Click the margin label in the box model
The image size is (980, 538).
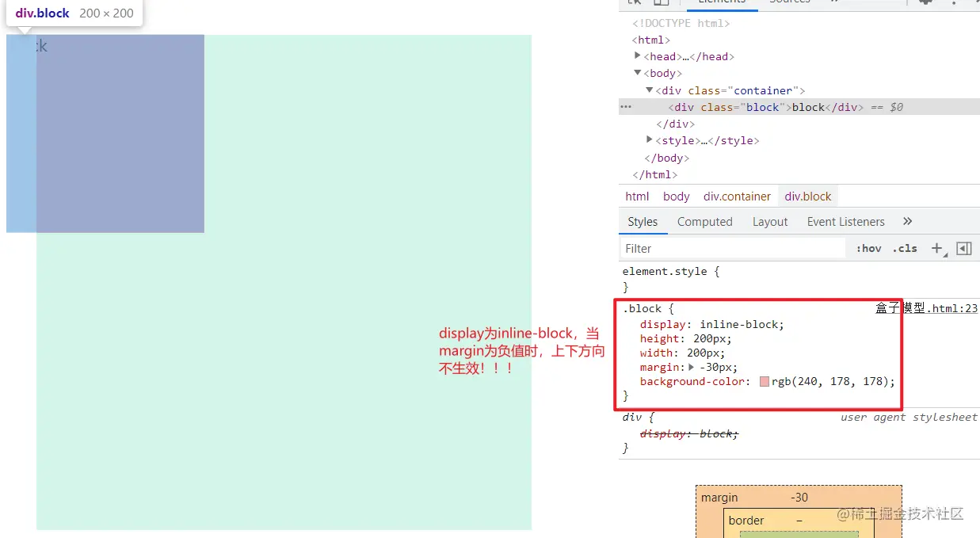[x=719, y=498]
